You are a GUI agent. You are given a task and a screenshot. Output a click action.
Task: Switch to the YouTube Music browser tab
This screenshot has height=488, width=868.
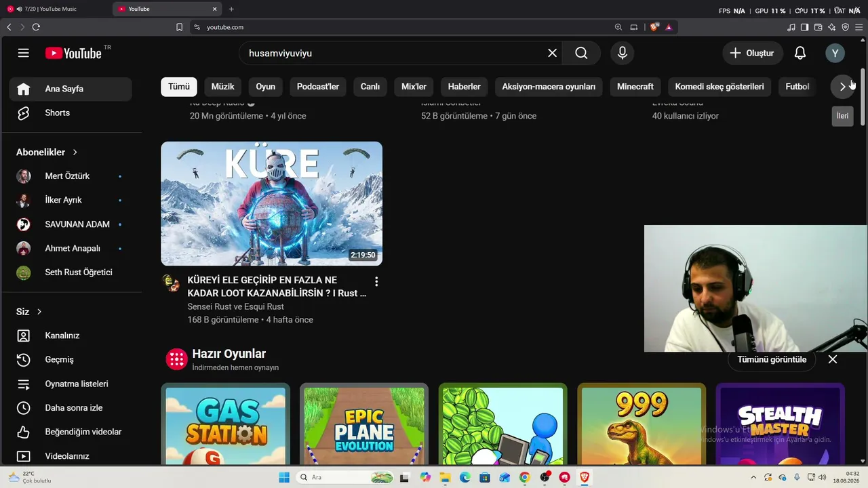point(53,9)
